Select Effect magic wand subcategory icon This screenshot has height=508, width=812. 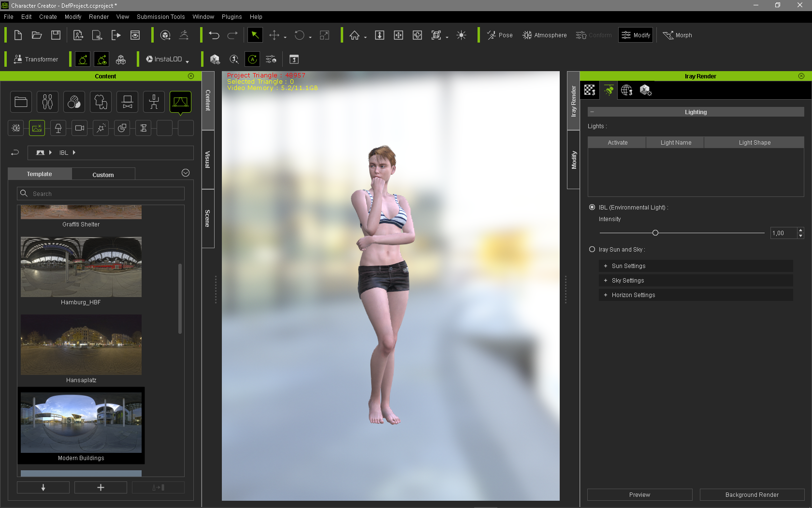(101, 128)
